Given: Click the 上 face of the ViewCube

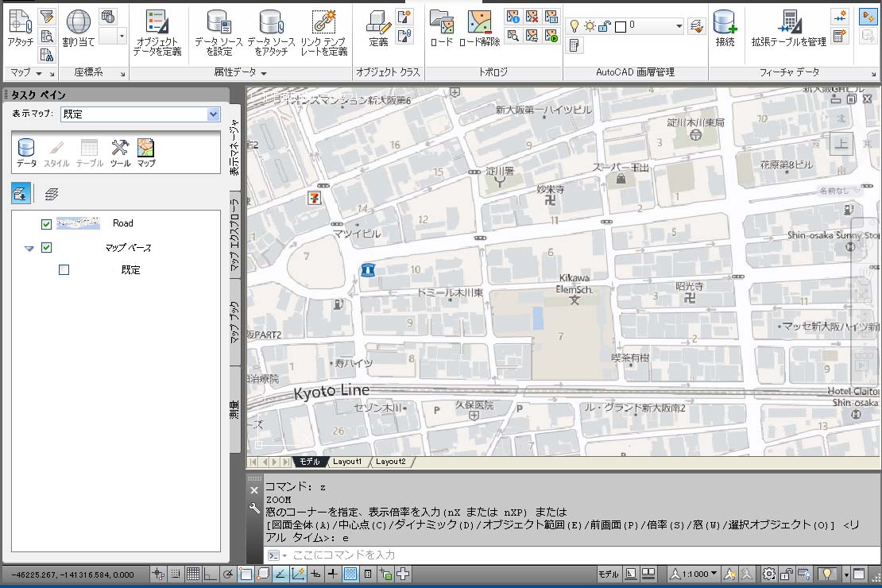Looking at the screenshot, I should pyautogui.click(x=841, y=144).
